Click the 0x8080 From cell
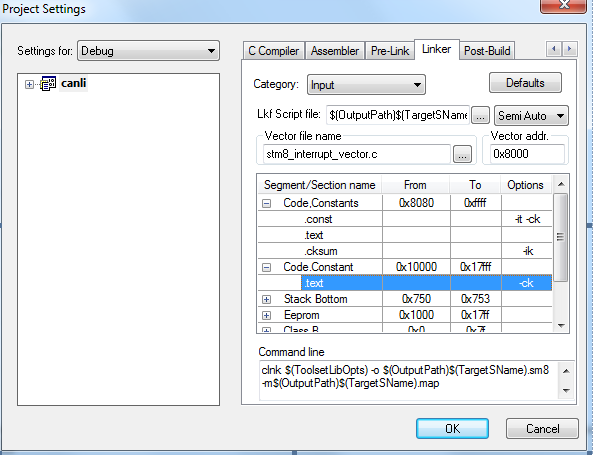Screen dimensions: 598x455 [416, 203]
